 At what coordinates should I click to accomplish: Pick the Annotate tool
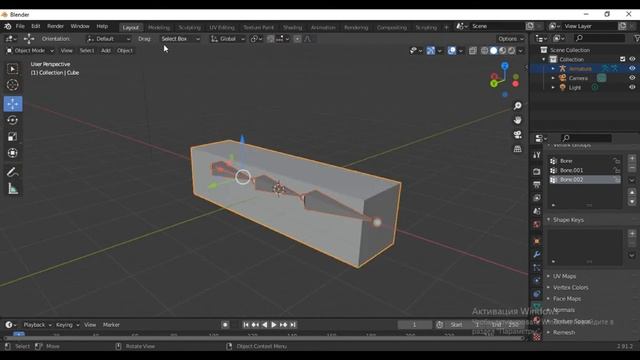pyautogui.click(x=13, y=172)
